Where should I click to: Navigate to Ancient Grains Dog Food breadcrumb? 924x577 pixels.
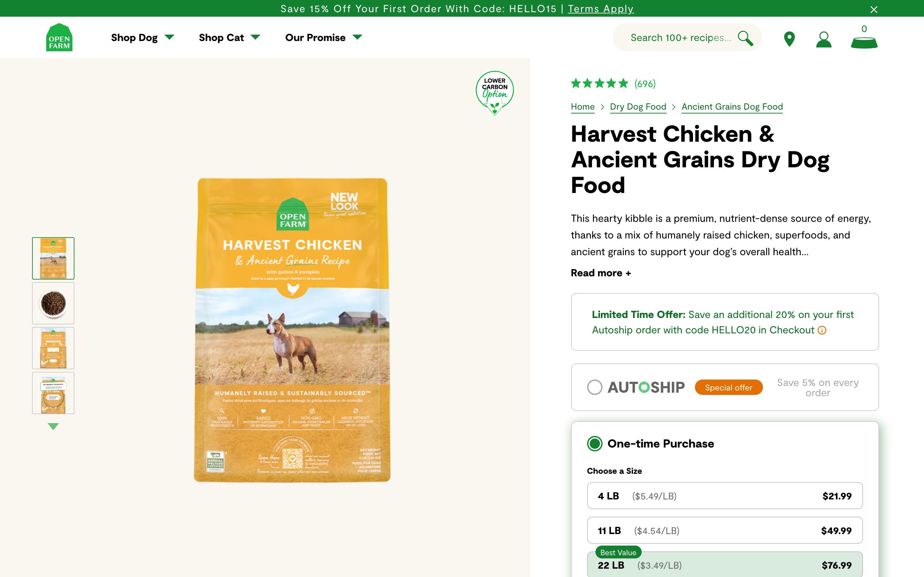click(732, 106)
